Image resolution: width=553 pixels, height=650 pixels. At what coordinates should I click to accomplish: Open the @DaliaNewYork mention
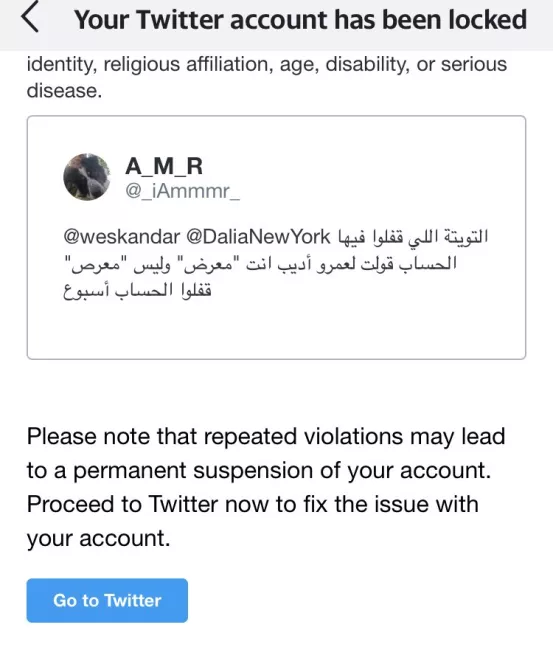click(258, 237)
